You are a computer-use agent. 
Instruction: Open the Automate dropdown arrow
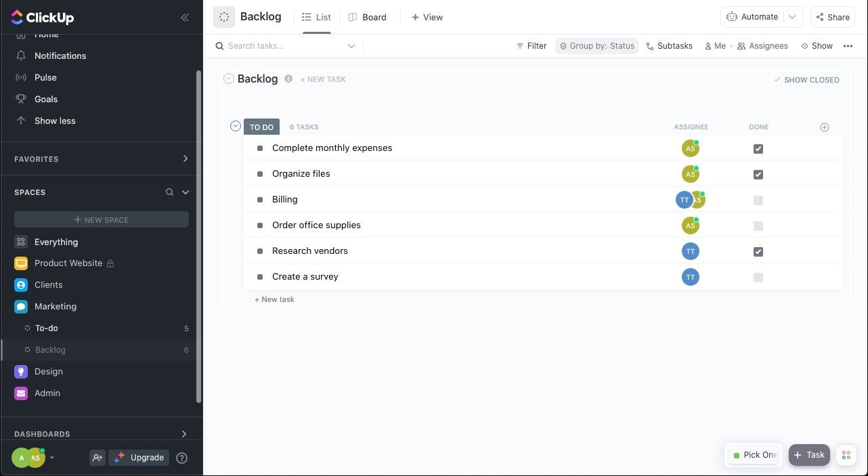point(792,17)
